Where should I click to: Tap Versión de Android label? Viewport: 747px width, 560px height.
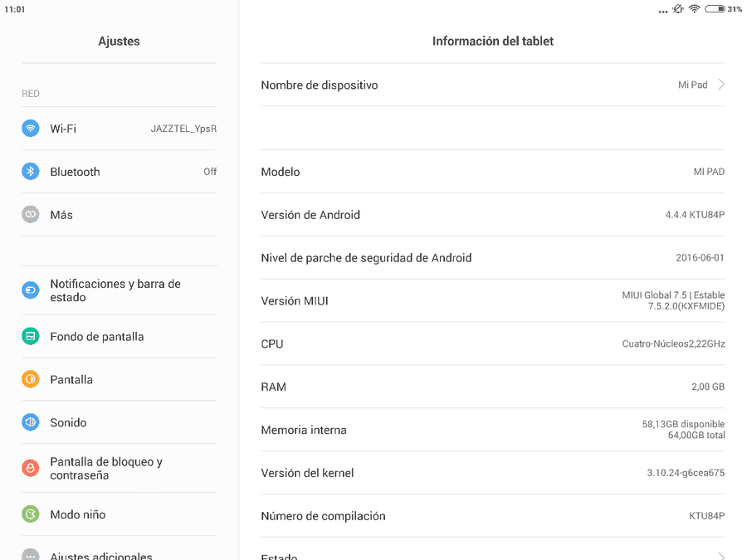tap(310, 215)
